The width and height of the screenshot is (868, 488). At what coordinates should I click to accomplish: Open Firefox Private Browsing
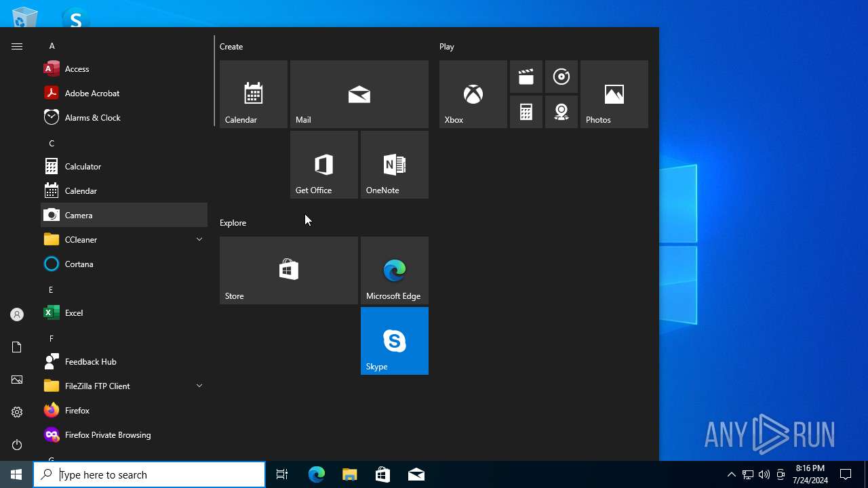point(124,434)
